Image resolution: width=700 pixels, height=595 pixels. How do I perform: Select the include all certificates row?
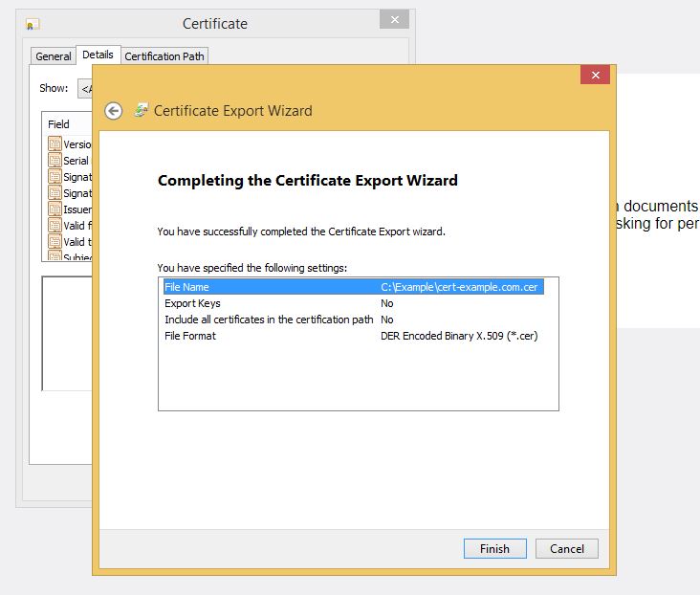[352, 320]
